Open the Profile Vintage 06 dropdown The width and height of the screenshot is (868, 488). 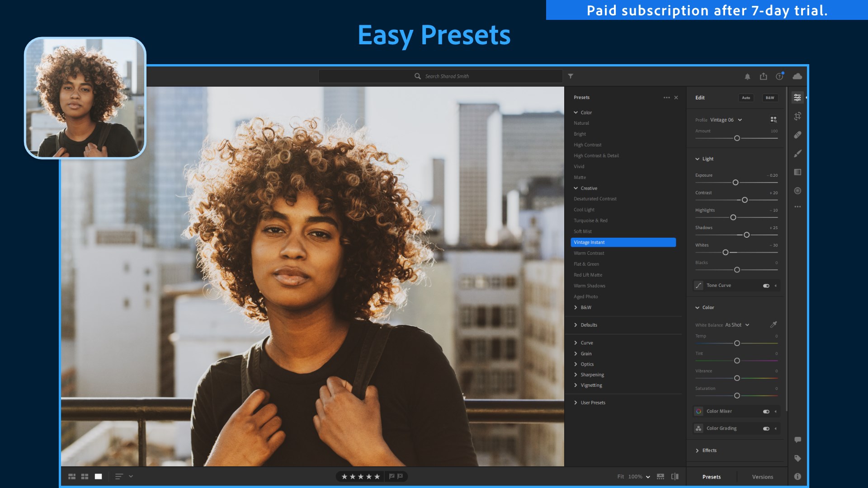[x=726, y=120]
